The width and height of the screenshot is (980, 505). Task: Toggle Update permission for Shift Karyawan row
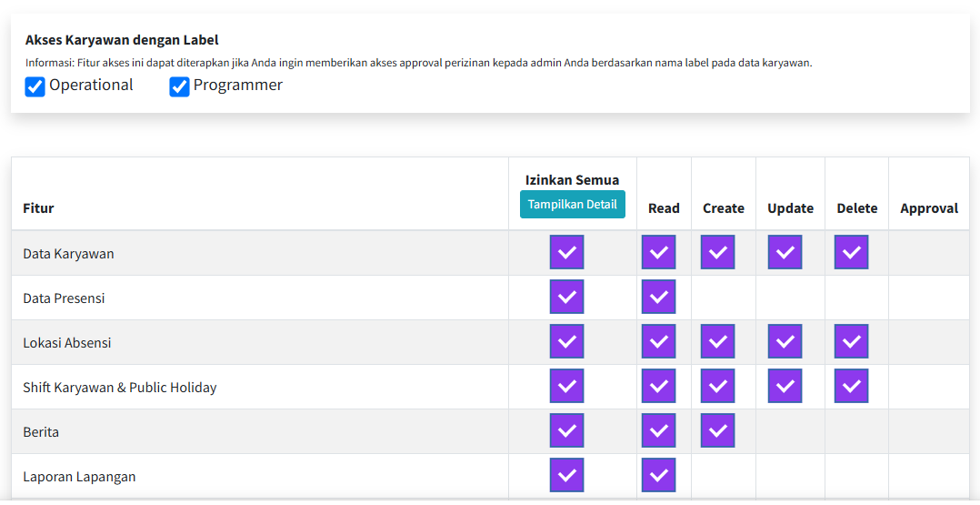point(785,386)
